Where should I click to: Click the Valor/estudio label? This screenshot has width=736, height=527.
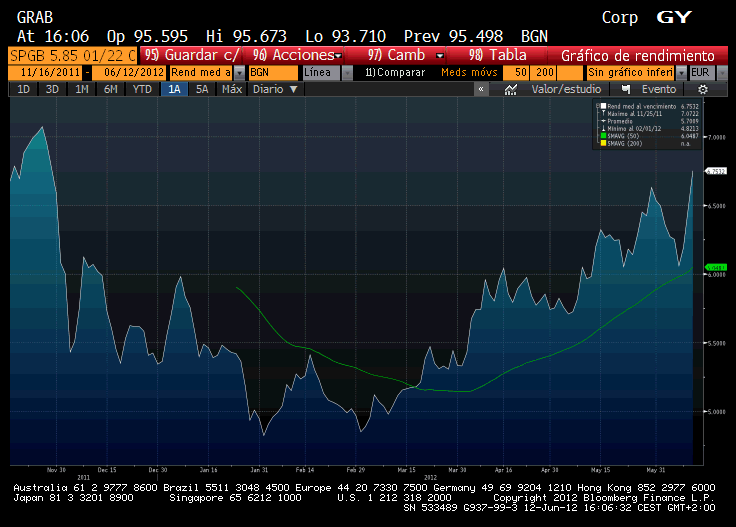click(566, 89)
